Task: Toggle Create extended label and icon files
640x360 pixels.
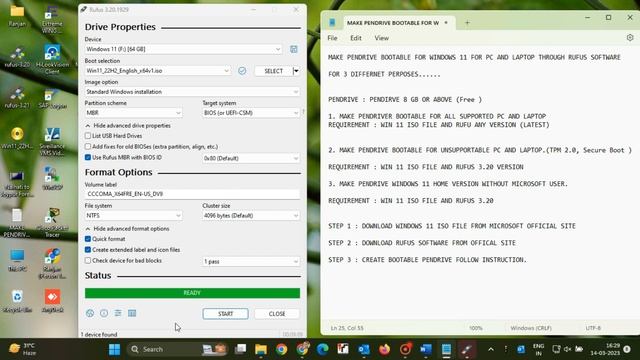Action: pos(88,249)
